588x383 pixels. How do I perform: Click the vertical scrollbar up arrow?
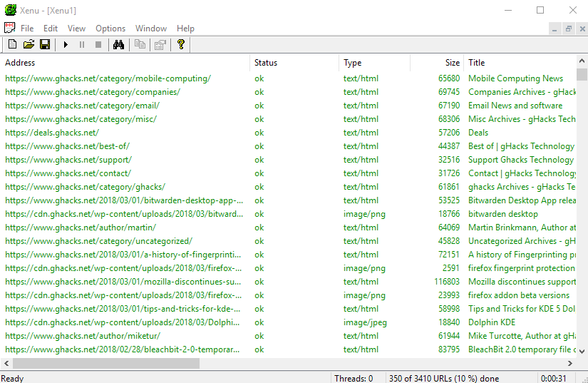(582, 61)
